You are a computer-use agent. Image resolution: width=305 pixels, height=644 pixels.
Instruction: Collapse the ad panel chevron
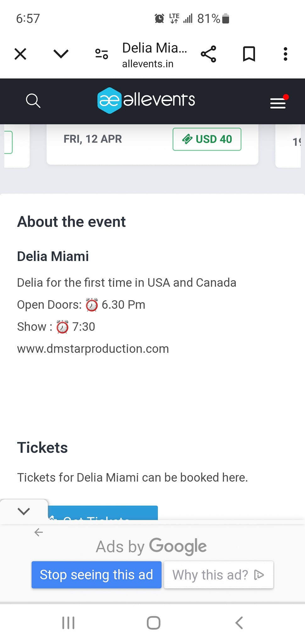point(24,511)
